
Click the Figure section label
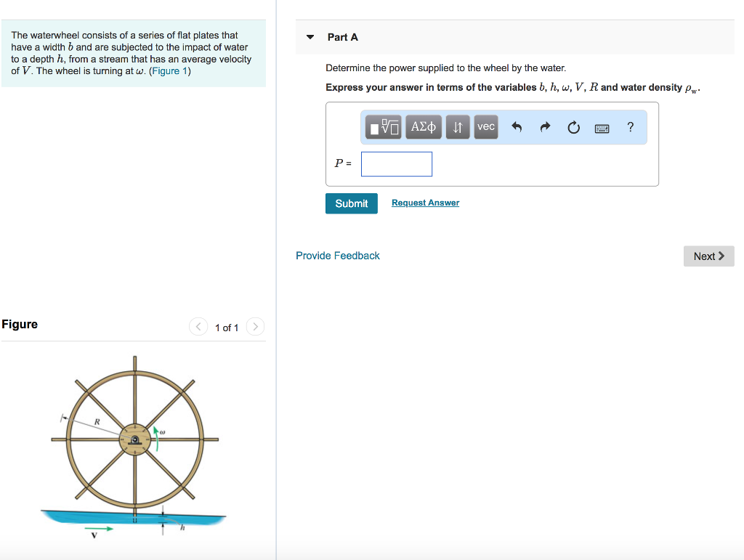point(20,324)
